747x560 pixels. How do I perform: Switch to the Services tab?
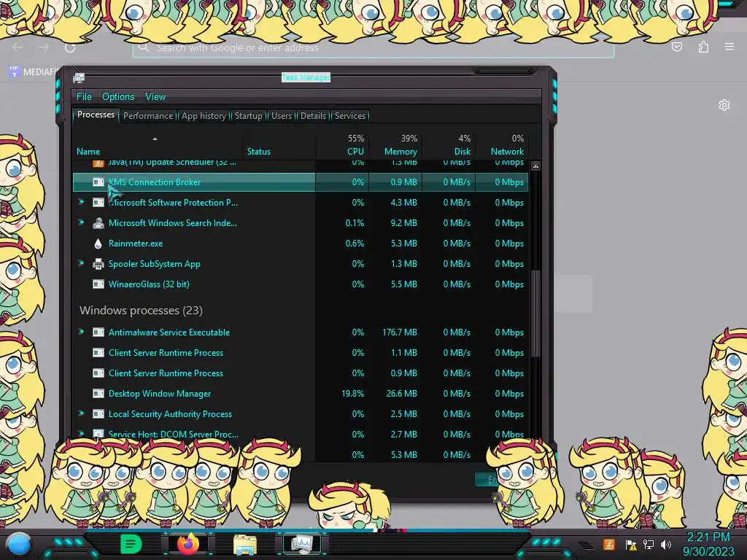(350, 116)
